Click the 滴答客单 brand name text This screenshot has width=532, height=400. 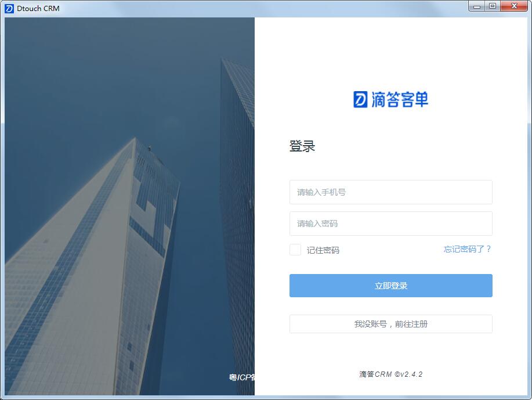(400, 99)
